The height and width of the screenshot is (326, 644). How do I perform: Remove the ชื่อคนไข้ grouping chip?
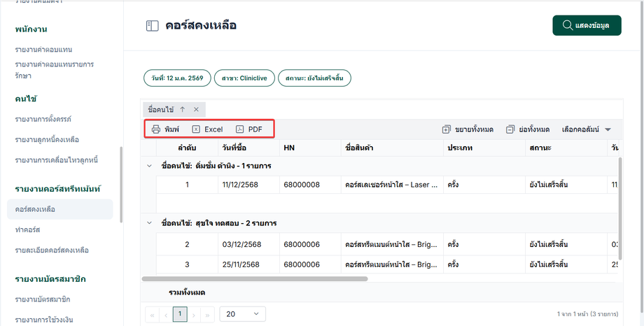click(196, 109)
